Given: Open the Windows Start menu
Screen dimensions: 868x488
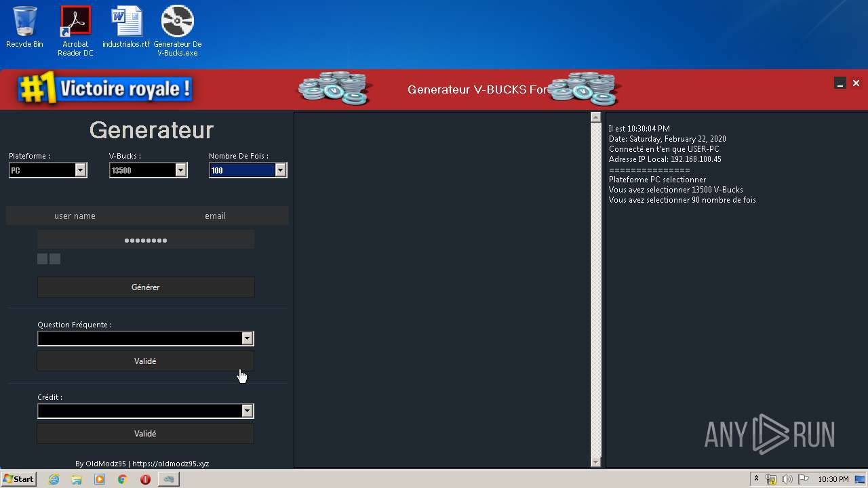Looking at the screenshot, I should click(x=19, y=479).
